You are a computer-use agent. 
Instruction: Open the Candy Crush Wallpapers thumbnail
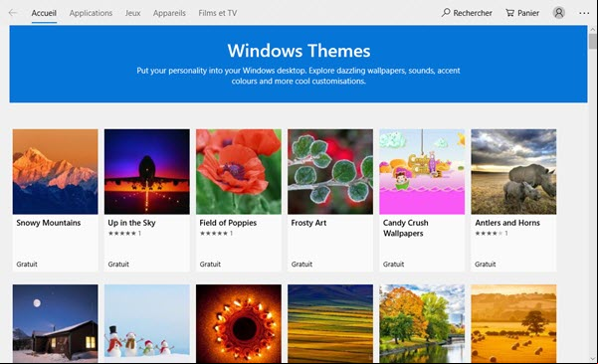422,171
